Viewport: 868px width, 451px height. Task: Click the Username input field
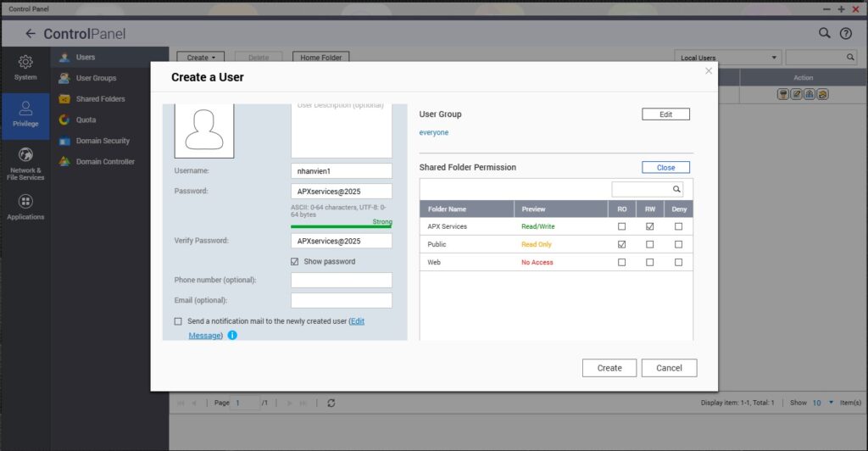tap(342, 171)
